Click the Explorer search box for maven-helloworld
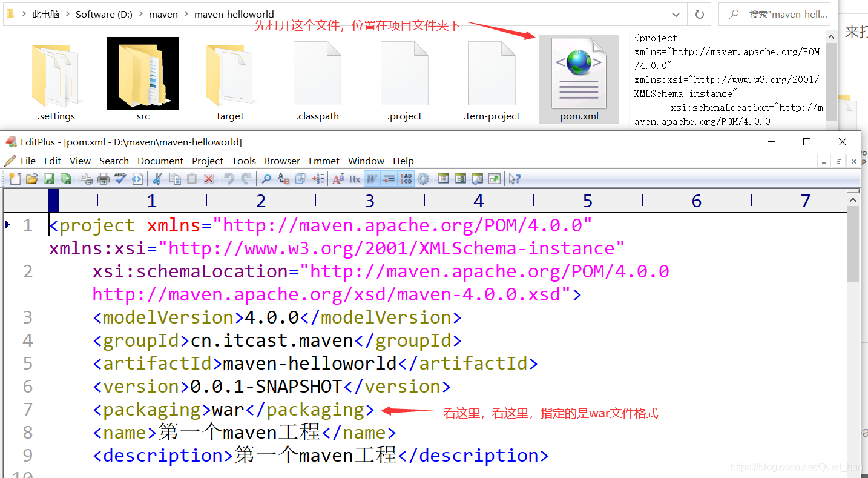Viewport: 868px width, 478px height. (774, 14)
